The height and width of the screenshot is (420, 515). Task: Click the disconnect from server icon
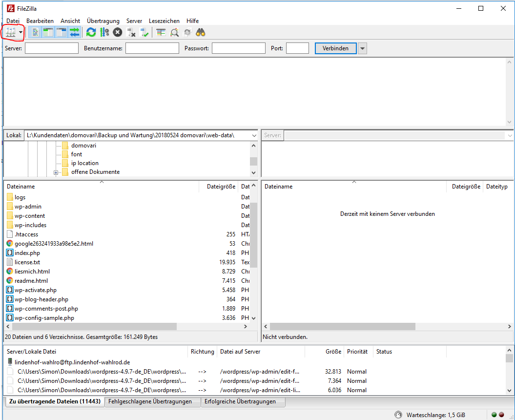131,32
